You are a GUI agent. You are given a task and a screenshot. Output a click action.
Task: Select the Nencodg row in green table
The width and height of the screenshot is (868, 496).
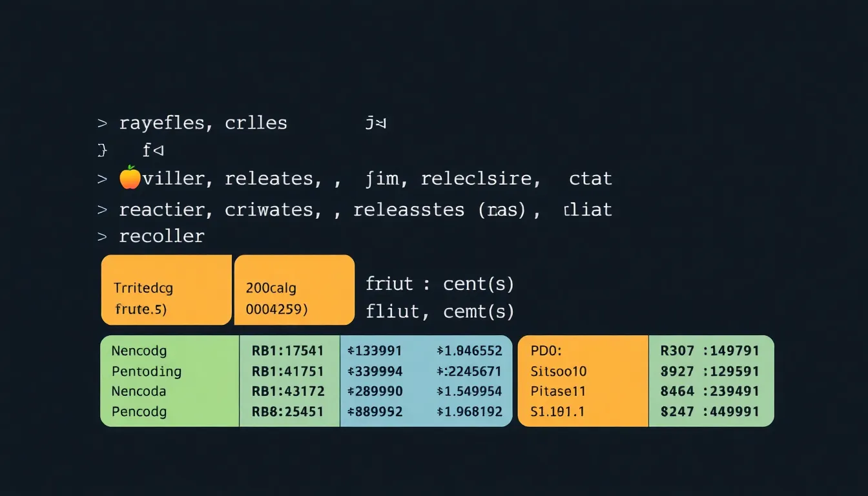(139, 351)
